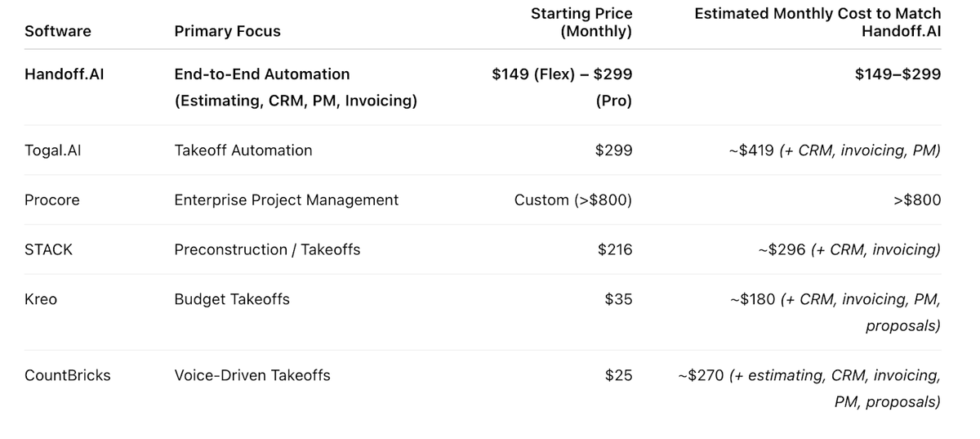
Task: Click the Custom (>$800) price cell
Action: coord(573,200)
